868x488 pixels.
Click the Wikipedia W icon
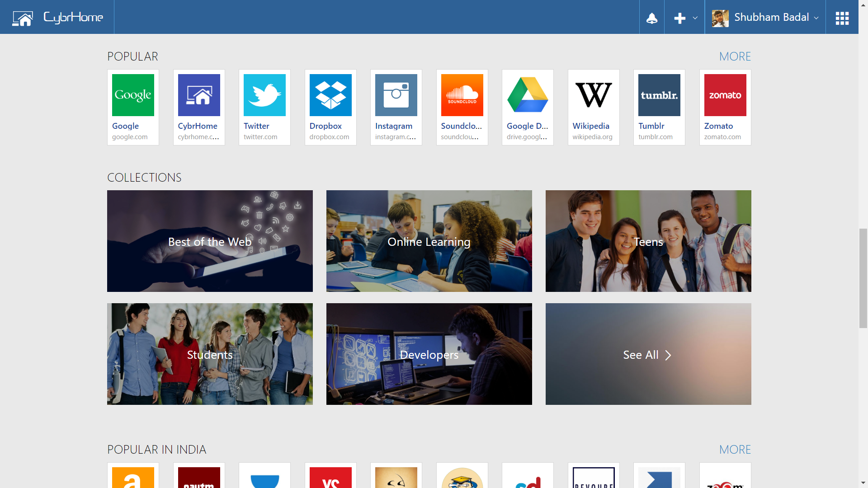point(594,95)
